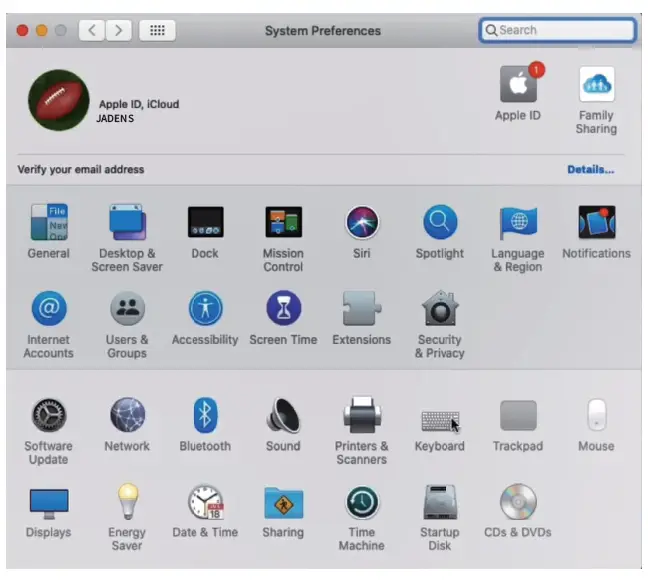Image resolution: width=648 pixels, height=580 pixels.
Task: Open Sound preferences
Action: pos(284,415)
